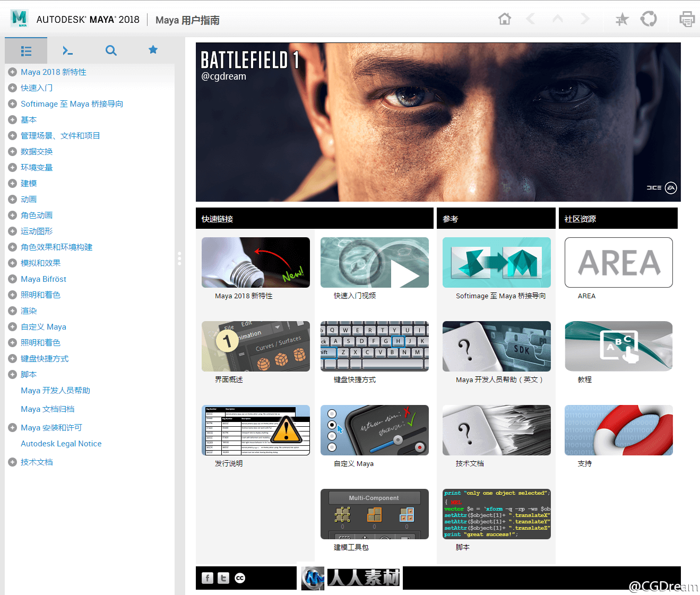Click the up arrow navigation icon

pos(558,19)
